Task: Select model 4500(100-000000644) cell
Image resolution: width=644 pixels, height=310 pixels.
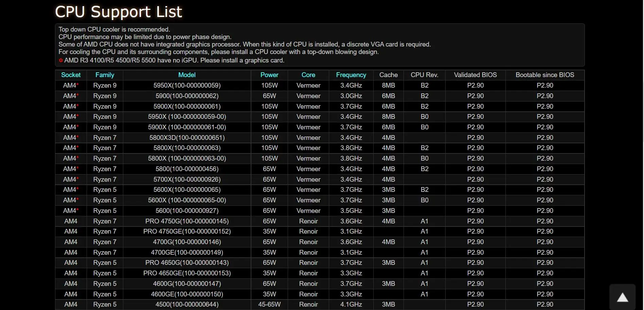Action: pyautogui.click(x=187, y=305)
